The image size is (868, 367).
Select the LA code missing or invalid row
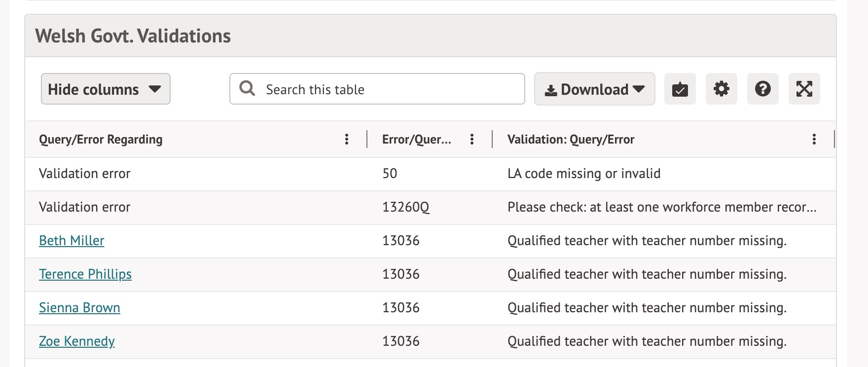(x=583, y=174)
